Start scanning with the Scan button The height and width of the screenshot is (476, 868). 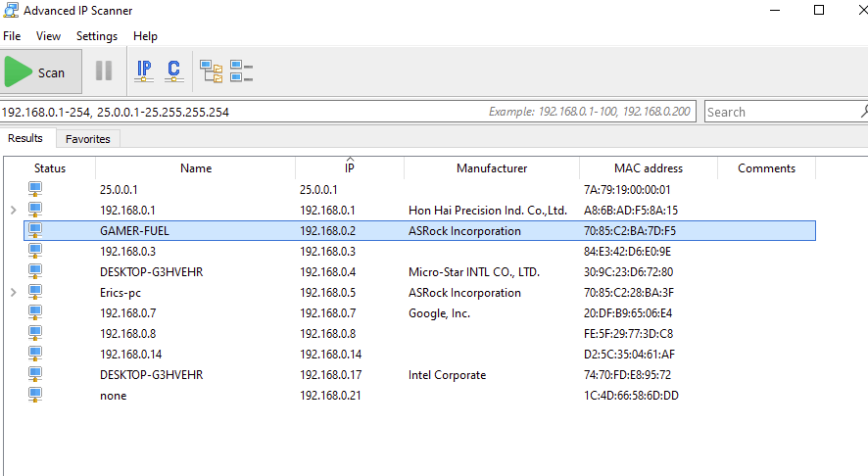tap(41, 71)
